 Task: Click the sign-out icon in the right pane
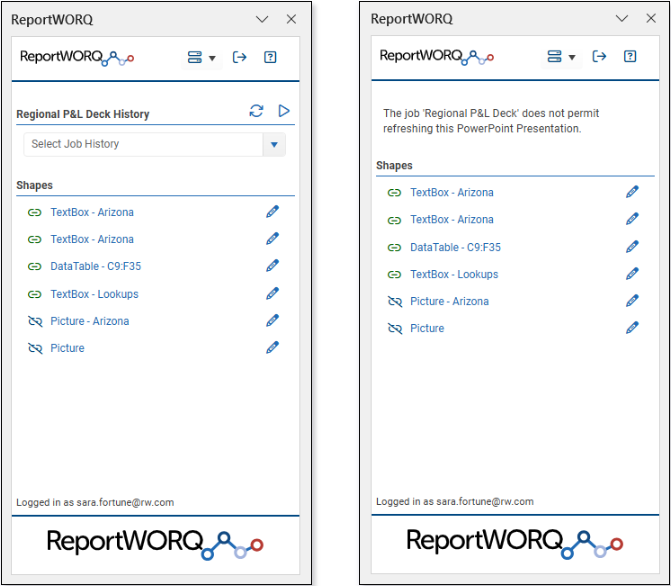point(600,57)
